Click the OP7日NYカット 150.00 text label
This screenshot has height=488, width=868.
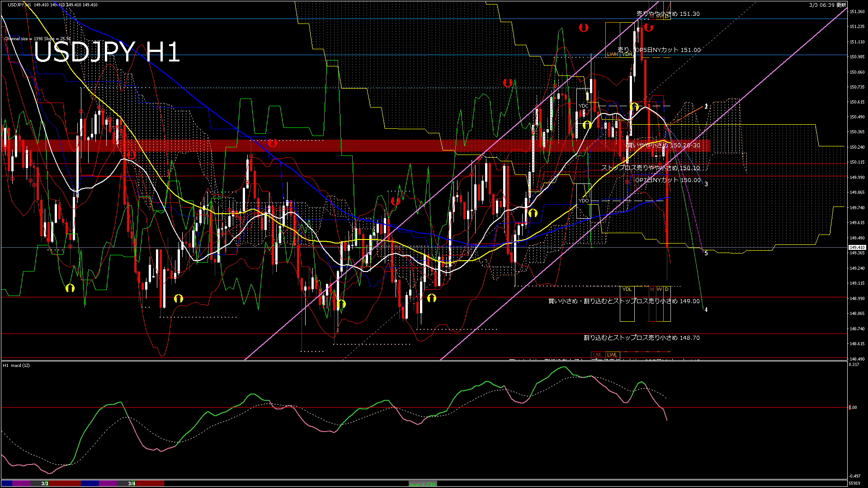(x=668, y=180)
